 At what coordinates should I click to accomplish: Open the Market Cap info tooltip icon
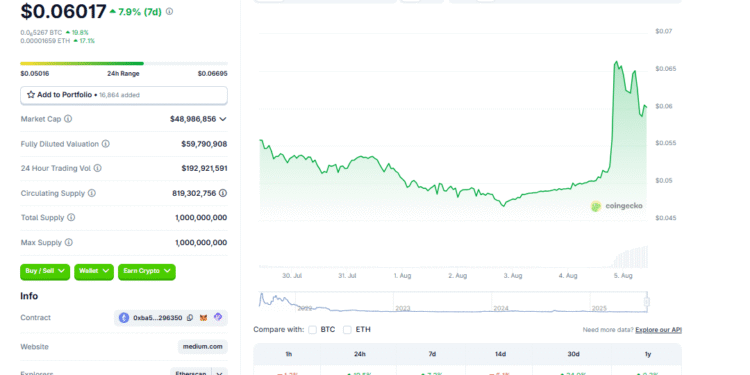click(68, 119)
